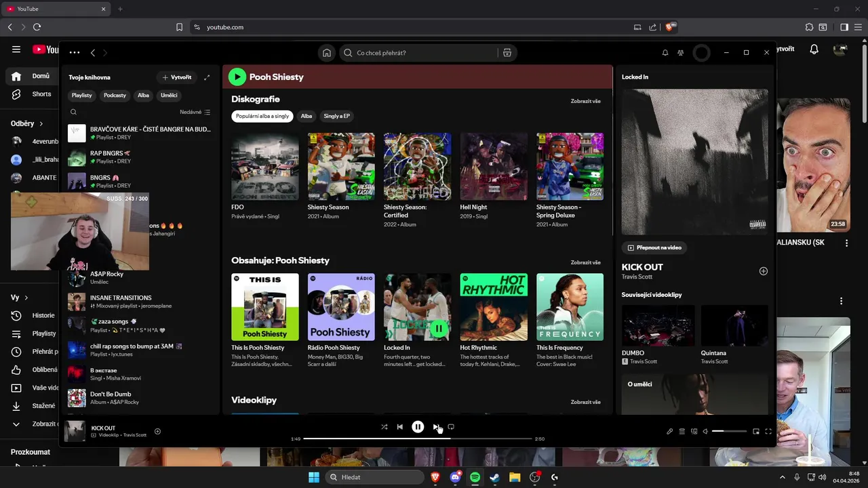Open the Vytvořit button in library
The image size is (868, 488).
(x=177, y=77)
